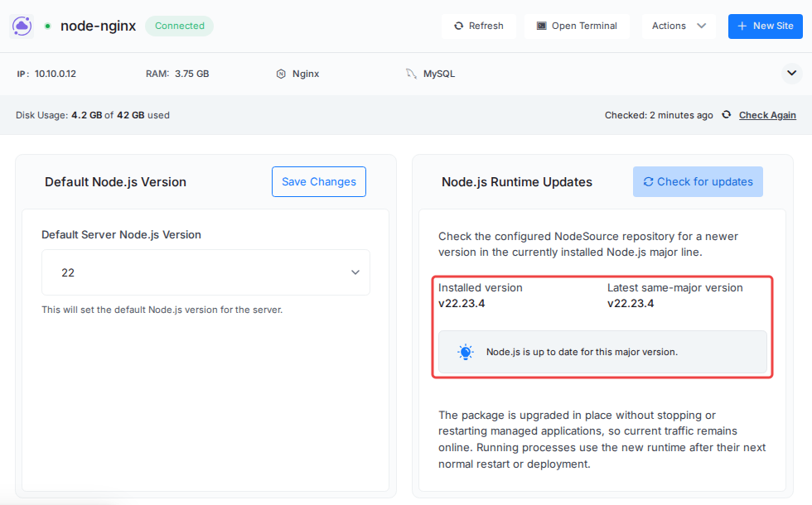Click the Node.js is up to date message
812x505 pixels.
pos(582,353)
